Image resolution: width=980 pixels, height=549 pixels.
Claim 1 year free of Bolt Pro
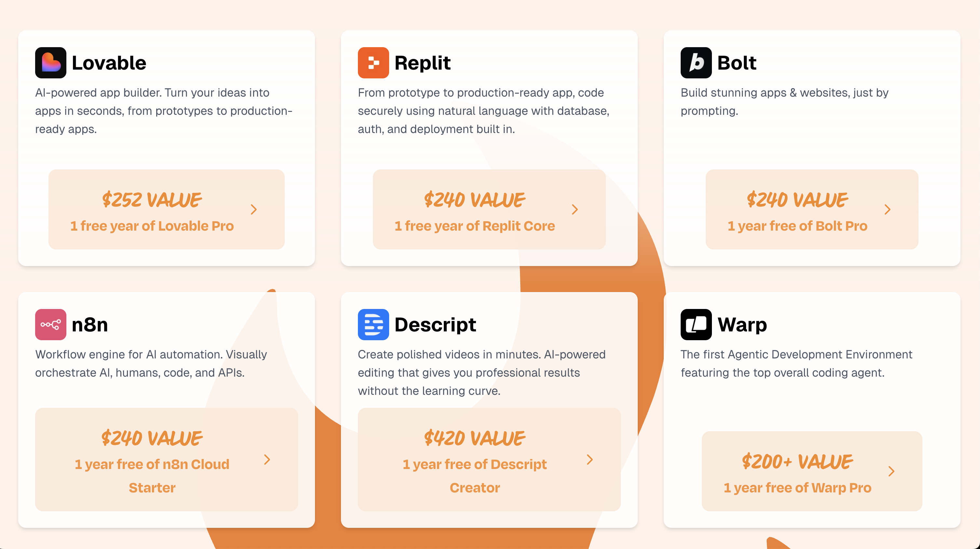click(797, 226)
